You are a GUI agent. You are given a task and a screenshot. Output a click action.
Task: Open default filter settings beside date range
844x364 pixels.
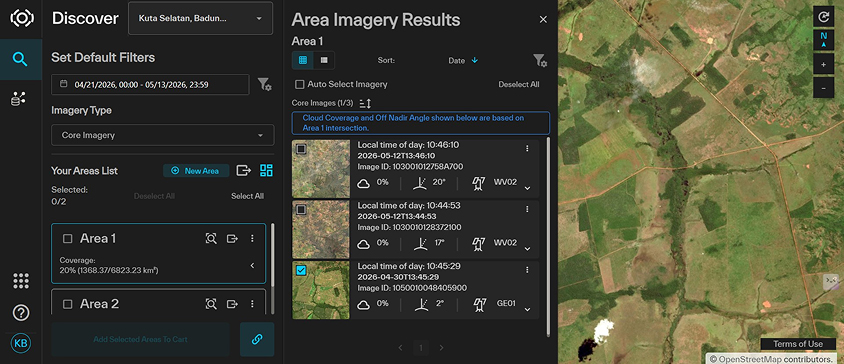[x=264, y=85]
